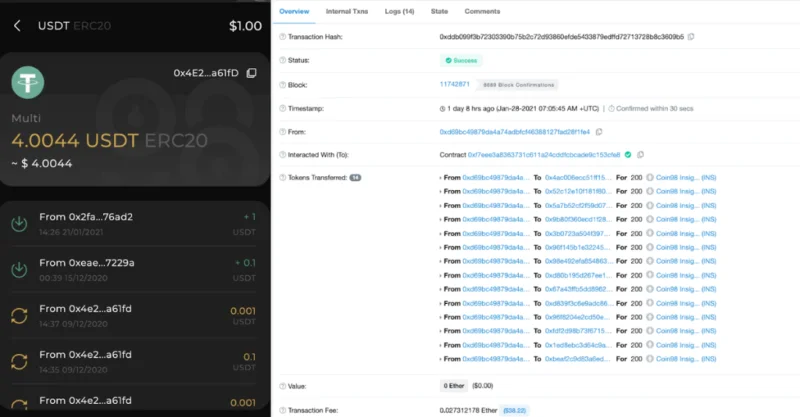The height and width of the screenshot is (417, 800).
Task: Open help icon next to From
Action: (283, 132)
